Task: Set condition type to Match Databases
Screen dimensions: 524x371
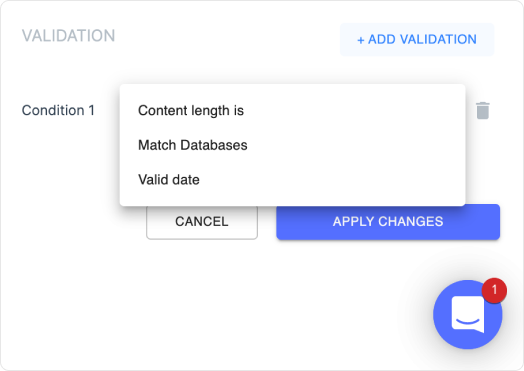Action: tap(292, 145)
